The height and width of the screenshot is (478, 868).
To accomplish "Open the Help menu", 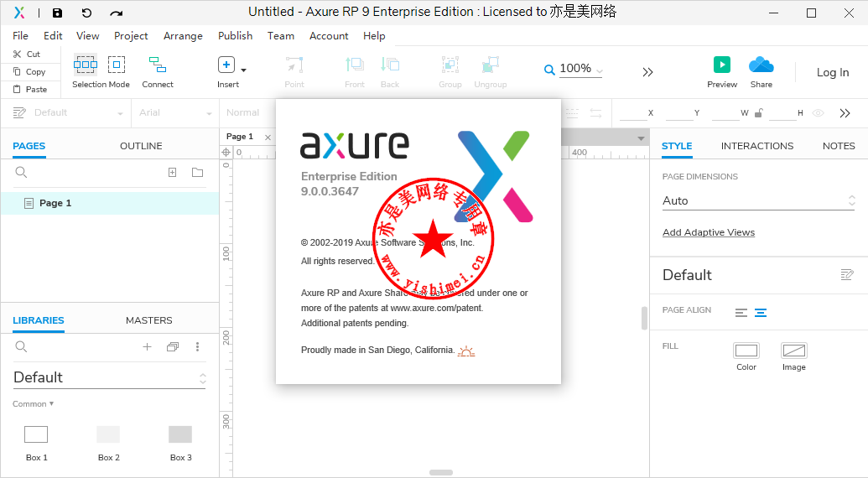I will [x=374, y=35].
